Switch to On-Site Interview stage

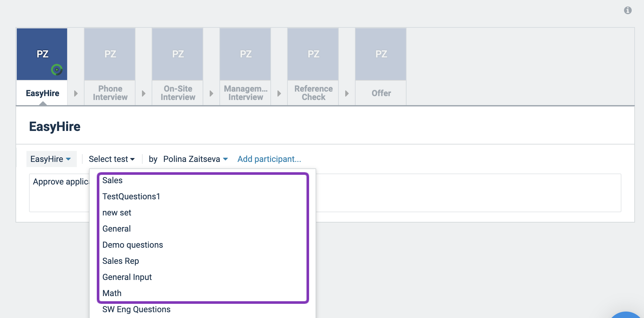[x=178, y=93]
